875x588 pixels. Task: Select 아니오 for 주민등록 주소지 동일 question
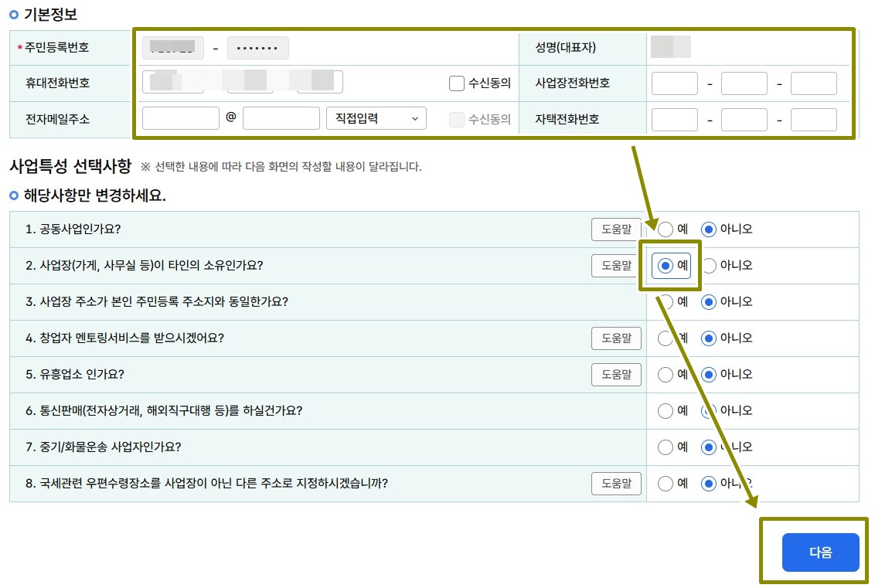click(x=709, y=302)
